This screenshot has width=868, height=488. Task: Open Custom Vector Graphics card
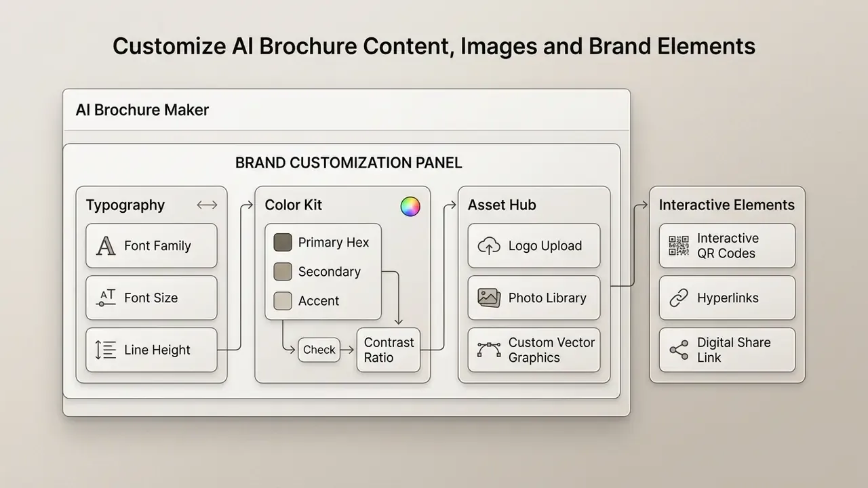click(x=534, y=350)
